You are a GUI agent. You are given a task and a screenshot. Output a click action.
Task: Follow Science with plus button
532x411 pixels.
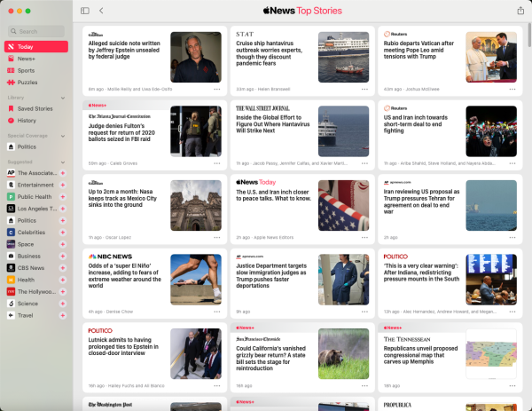(63, 304)
